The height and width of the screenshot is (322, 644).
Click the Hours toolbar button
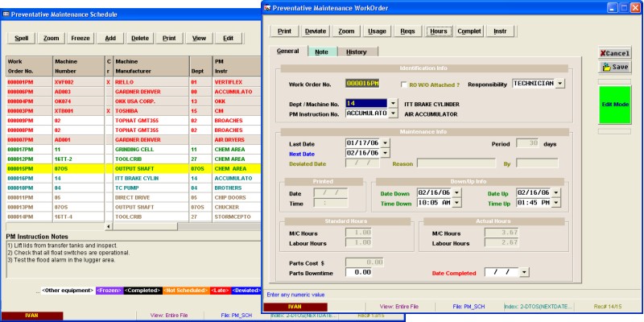pos(439,31)
